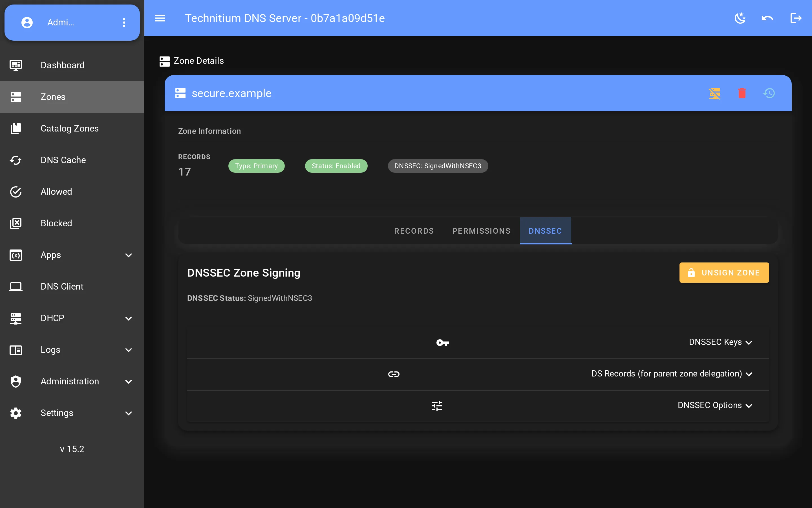Click the record count 17
This screenshot has height=508, width=812.
coord(185,172)
